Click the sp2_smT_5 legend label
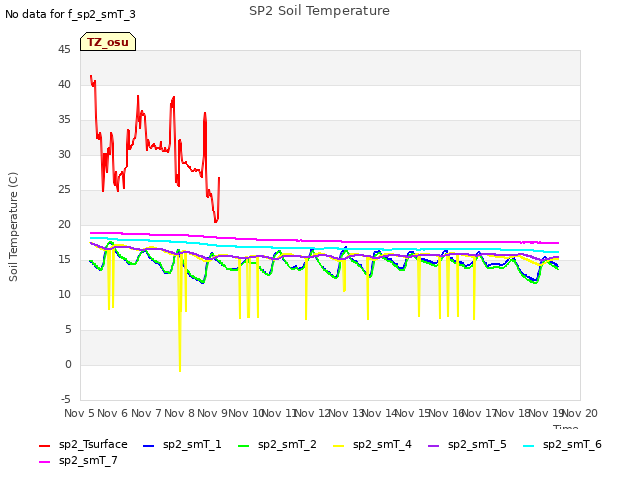The width and height of the screenshot is (640, 480). click(477, 444)
